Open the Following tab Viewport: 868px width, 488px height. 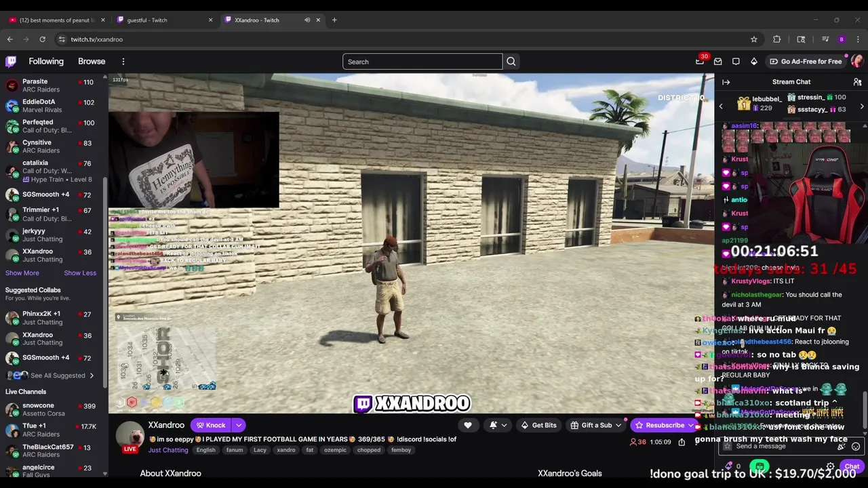pyautogui.click(x=46, y=62)
